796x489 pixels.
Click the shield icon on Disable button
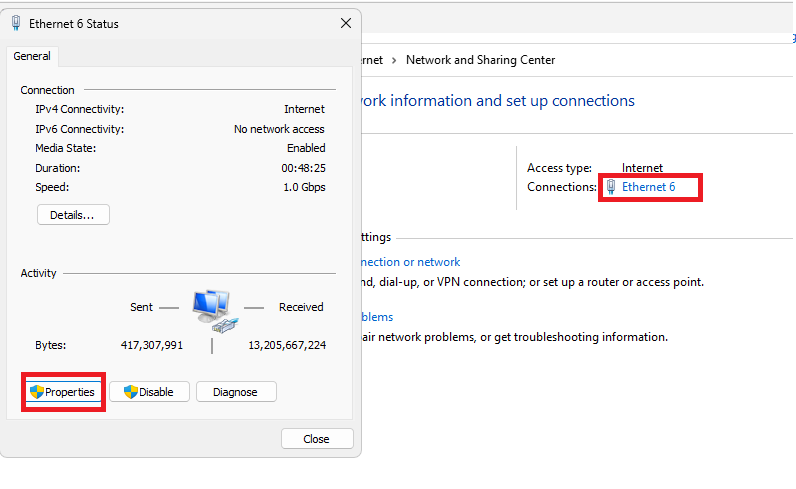pos(131,392)
